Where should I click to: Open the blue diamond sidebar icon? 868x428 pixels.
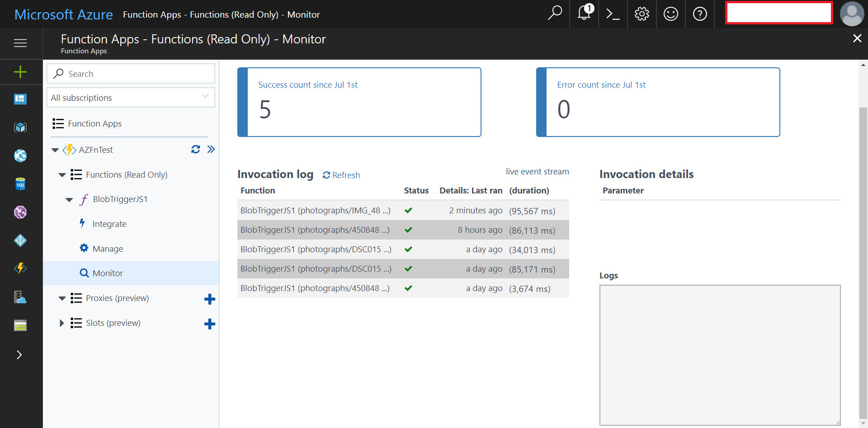[20, 240]
